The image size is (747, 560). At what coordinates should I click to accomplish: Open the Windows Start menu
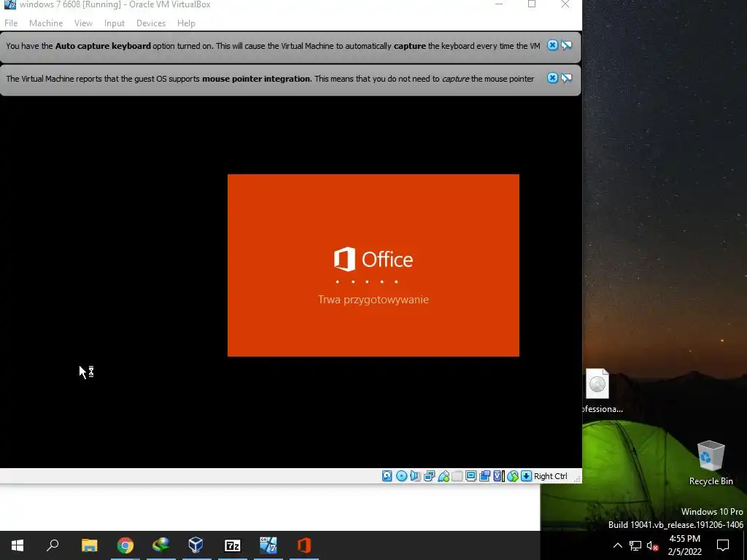(18, 545)
